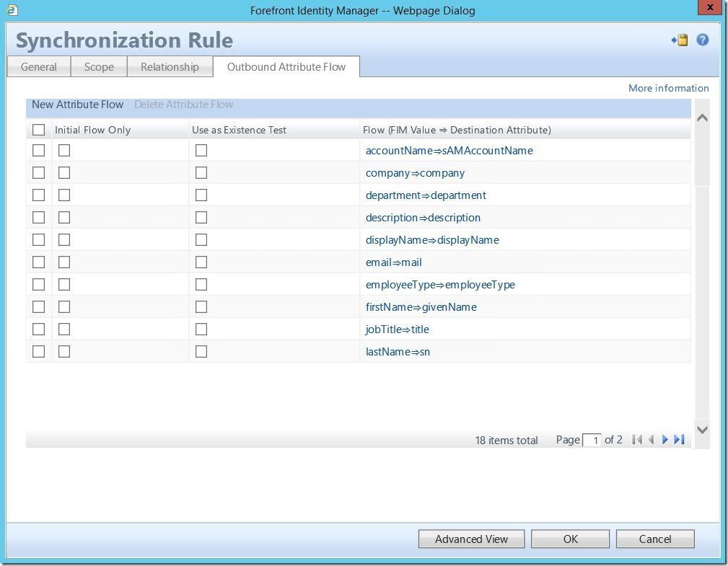728x566 pixels.
Task: Click Delete Attribute Flow
Action: [184, 105]
